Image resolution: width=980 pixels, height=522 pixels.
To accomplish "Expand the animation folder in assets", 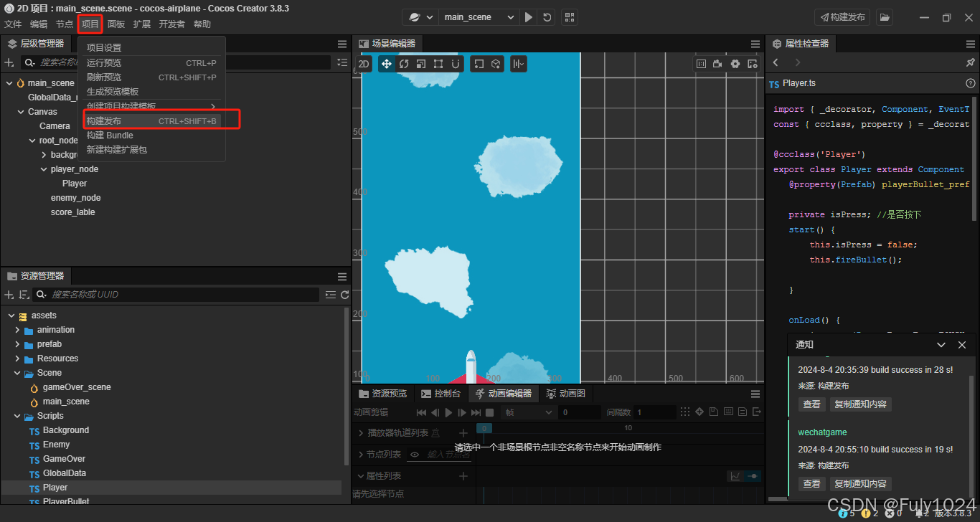I will (x=18, y=330).
